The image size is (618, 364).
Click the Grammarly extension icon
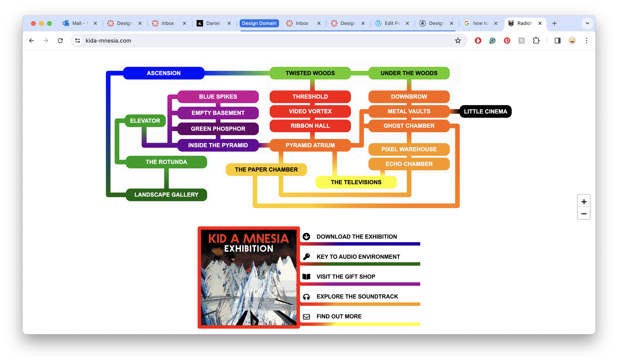pos(492,41)
